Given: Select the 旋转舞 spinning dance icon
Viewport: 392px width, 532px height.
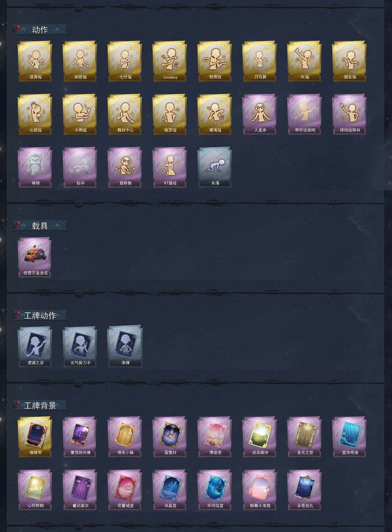Looking at the screenshot, I should [124, 167].
